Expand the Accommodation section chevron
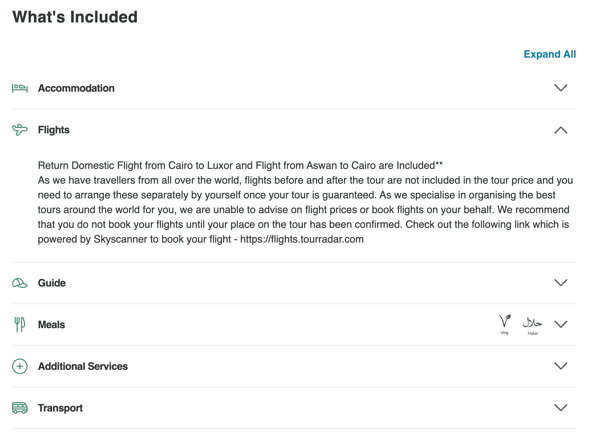The image size is (600, 432). (x=561, y=88)
